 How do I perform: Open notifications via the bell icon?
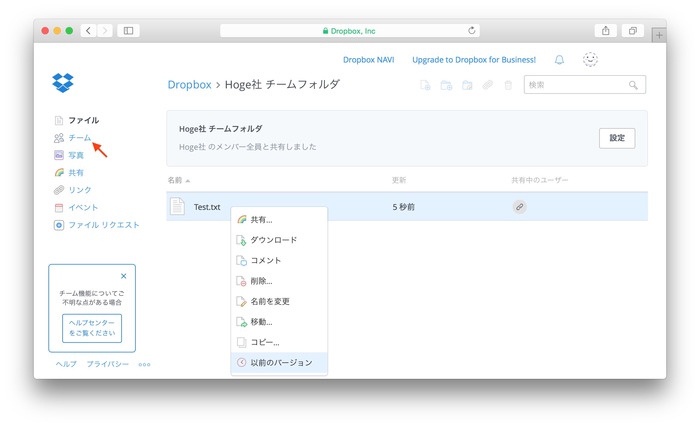[559, 59]
